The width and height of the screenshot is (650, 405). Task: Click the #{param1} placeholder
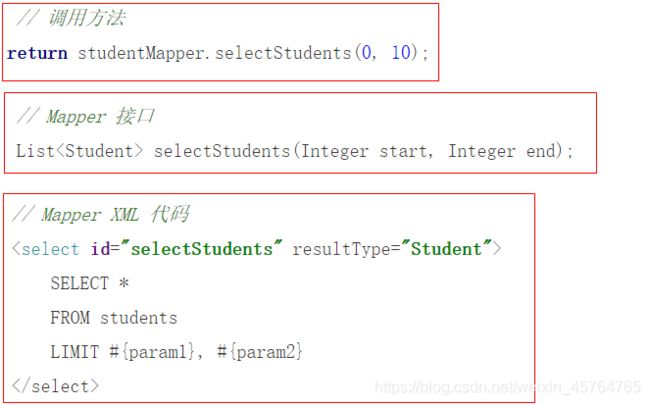tap(152, 352)
